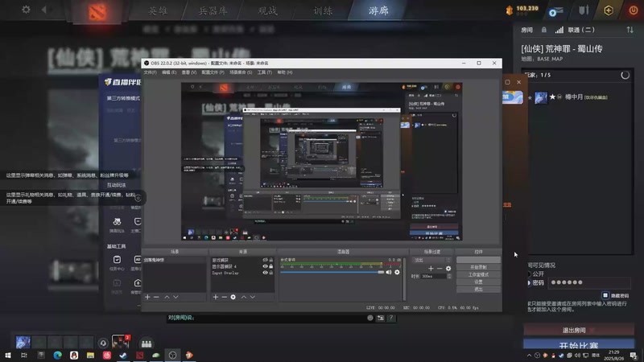This screenshot has height=362, width=644.
Task: Remove scene with the minus icon
Action: [x=156, y=297]
